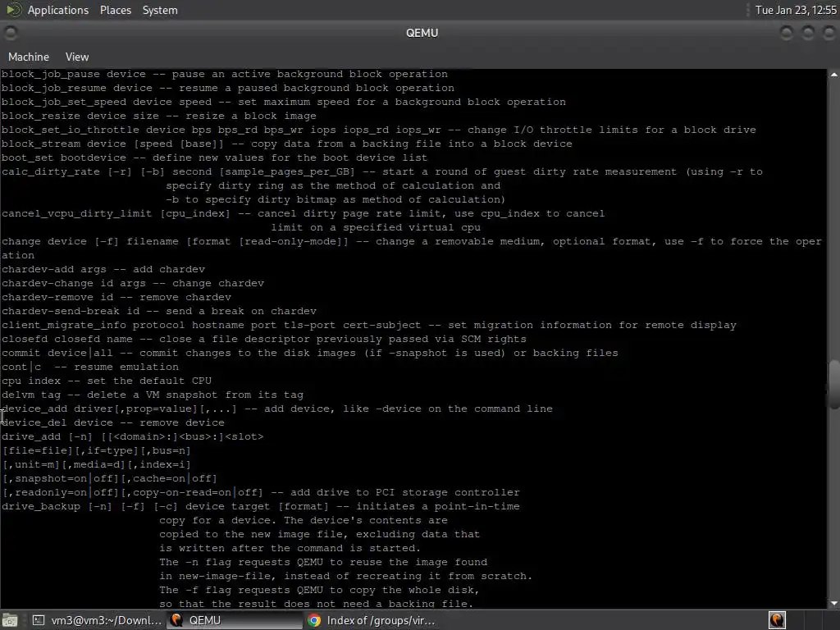The image size is (840, 630).
Task: Switch to the Chrome 'Index of /groups/vir...' window
Action: pyautogui.click(x=372, y=620)
